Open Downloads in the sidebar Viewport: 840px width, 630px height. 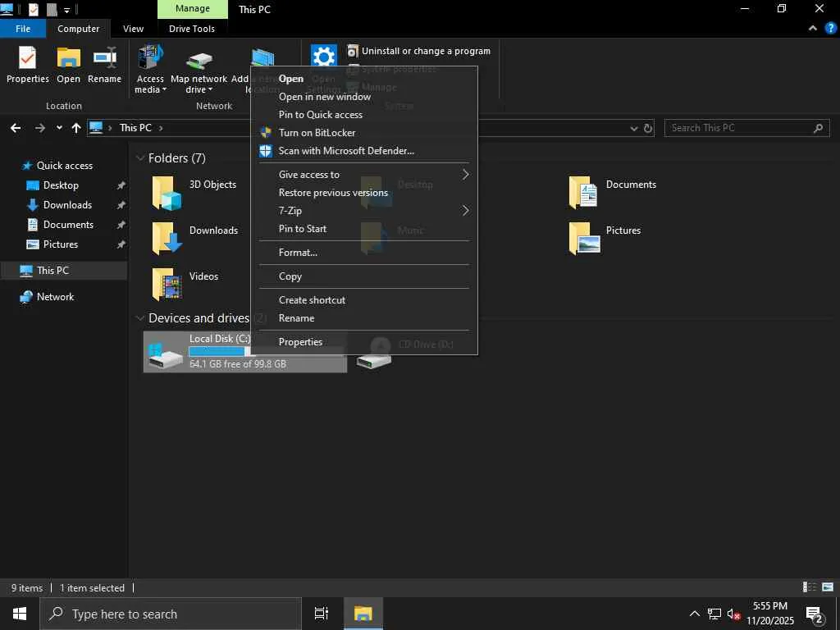67,205
